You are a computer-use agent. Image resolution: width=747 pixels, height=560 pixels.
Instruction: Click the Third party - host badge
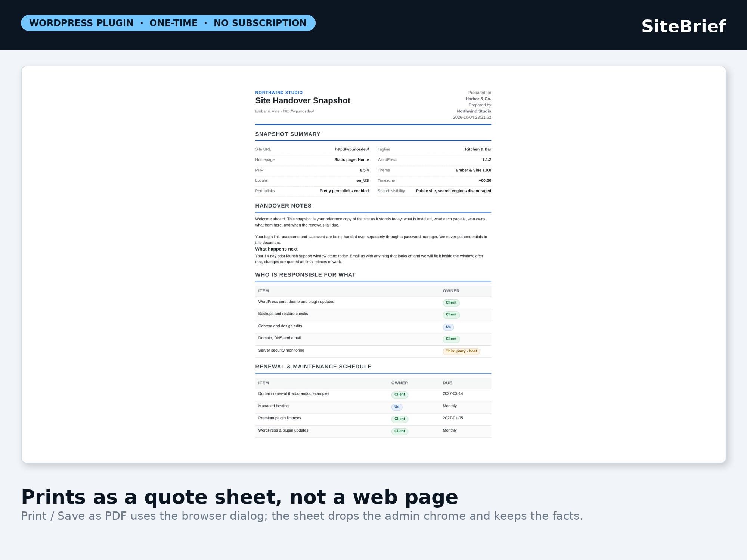point(461,351)
